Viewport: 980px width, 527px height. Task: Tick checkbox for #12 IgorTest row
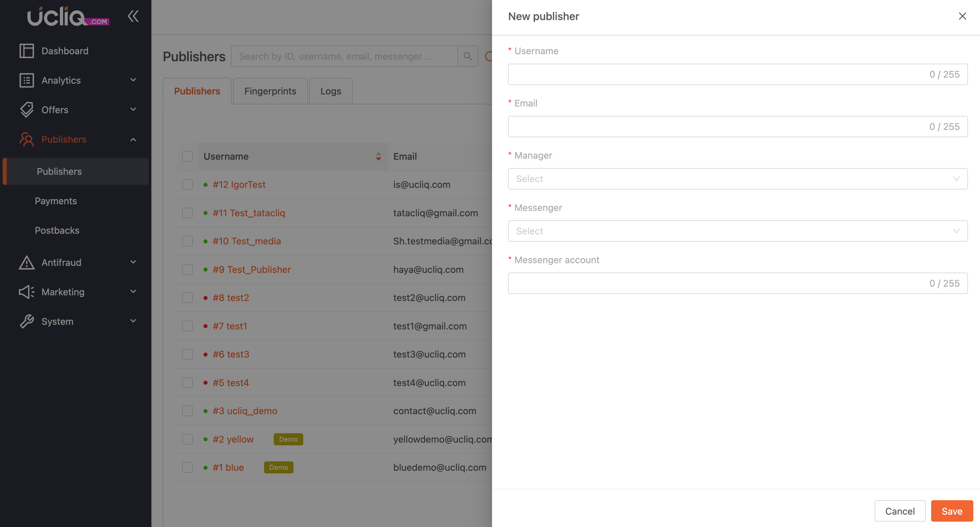187,184
